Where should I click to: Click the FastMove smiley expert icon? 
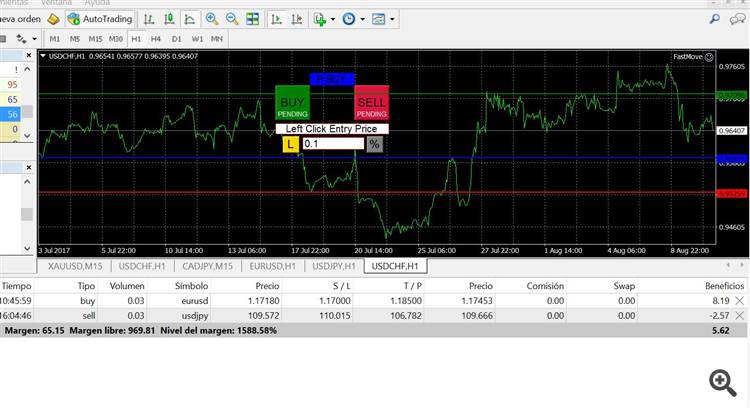click(709, 57)
